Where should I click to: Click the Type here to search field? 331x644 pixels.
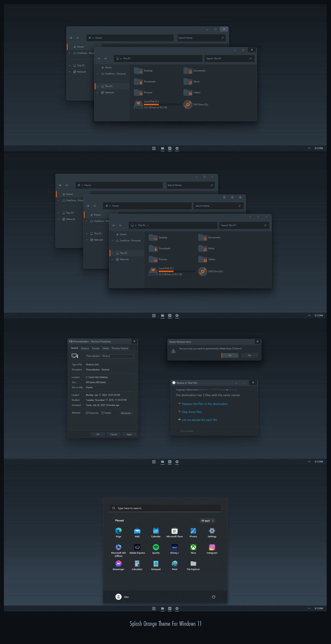pos(165,508)
